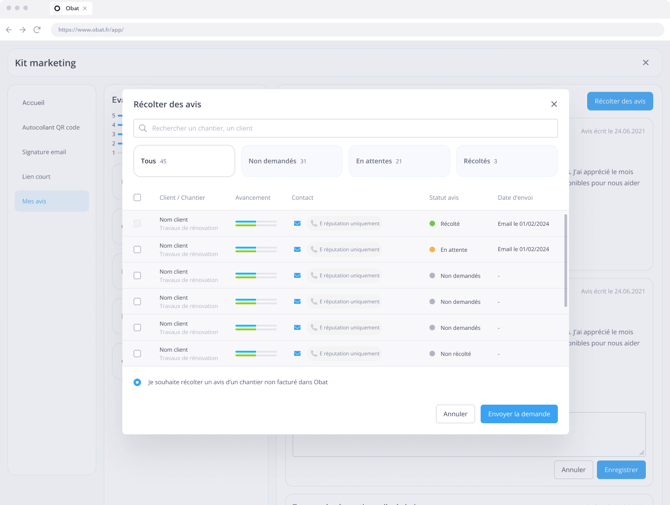Viewport: 670px width, 505px height.
Task: Click the email icon in the Non récolté row
Action: pyautogui.click(x=297, y=354)
